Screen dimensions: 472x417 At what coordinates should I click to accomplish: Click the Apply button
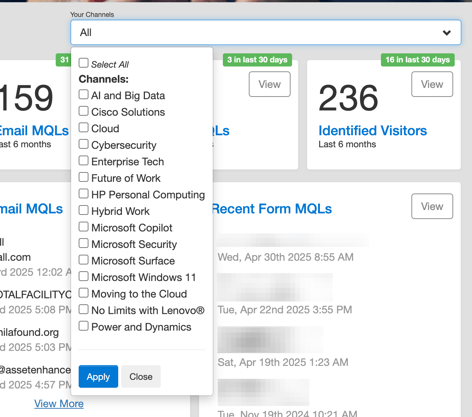[98, 377]
